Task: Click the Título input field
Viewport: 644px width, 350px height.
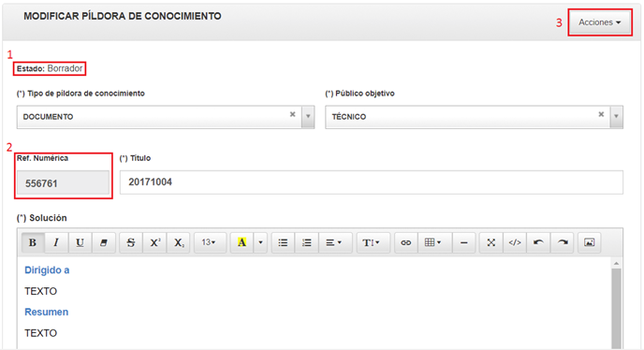Action: tap(372, 182)
